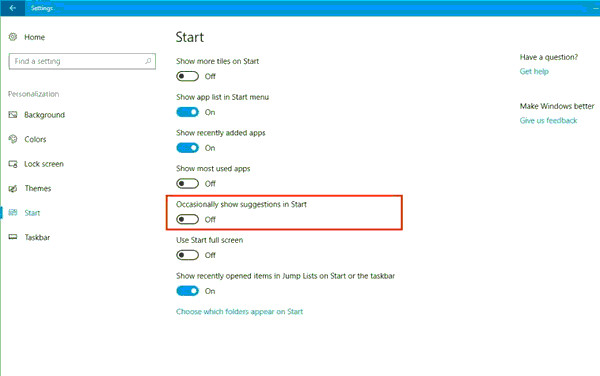Open the Taskbar settings section
Viewport: 600px width, 376px height.
[37, 237]
